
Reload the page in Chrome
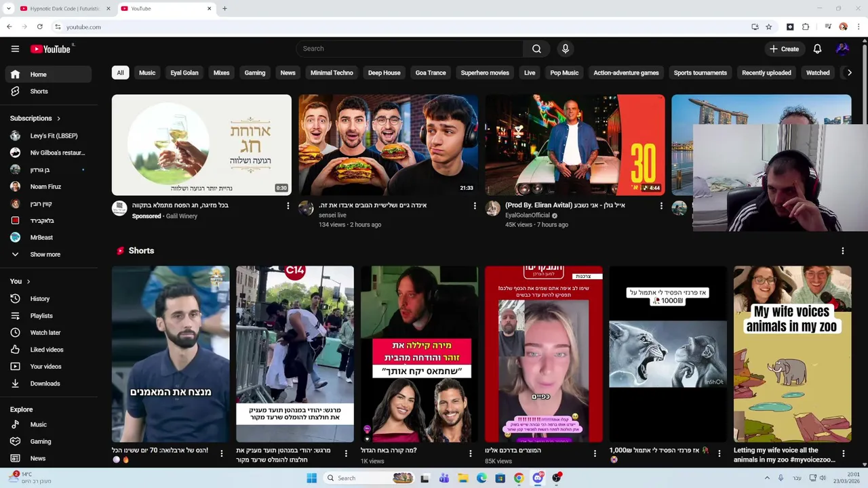(x=40, y=26)
